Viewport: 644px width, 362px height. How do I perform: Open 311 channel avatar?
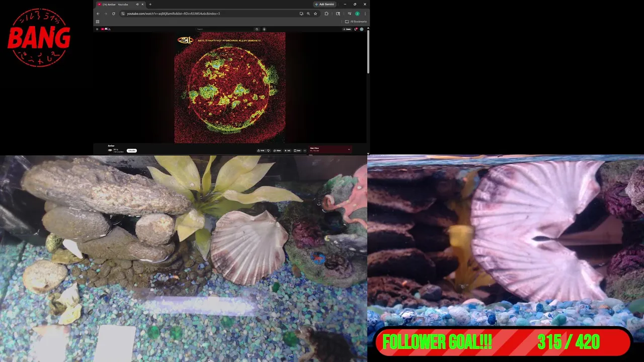coord(110,150)
